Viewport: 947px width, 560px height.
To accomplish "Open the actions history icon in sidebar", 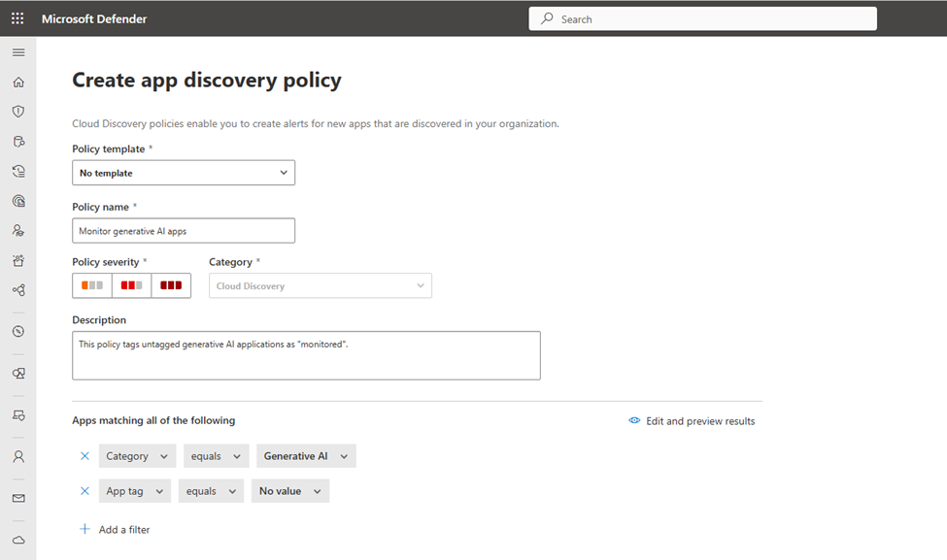I will point(18,172).
